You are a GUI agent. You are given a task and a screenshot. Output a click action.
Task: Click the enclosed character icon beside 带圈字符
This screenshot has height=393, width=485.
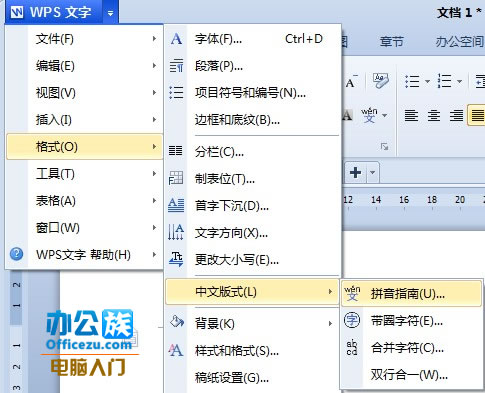tap(352, 320)
